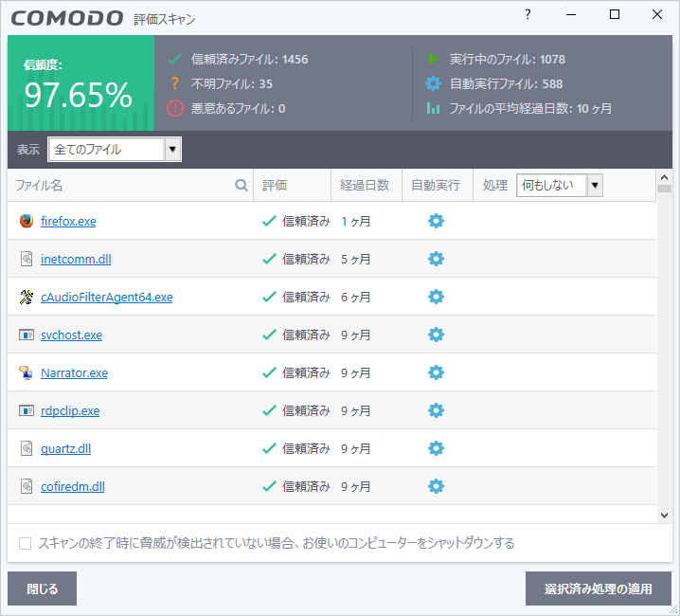Sort by the 自動実行 column header
680x616 pixels.
point(436,186)
